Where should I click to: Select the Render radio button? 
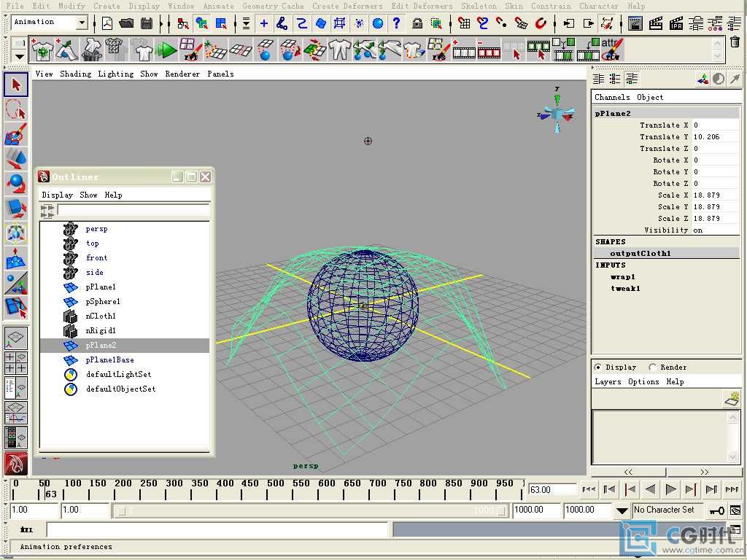[652, 367]
